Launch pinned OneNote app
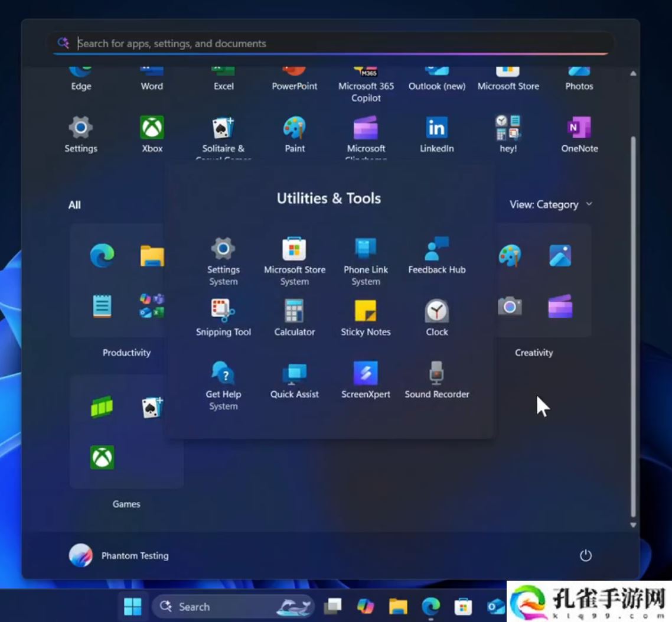 [579, 134]
